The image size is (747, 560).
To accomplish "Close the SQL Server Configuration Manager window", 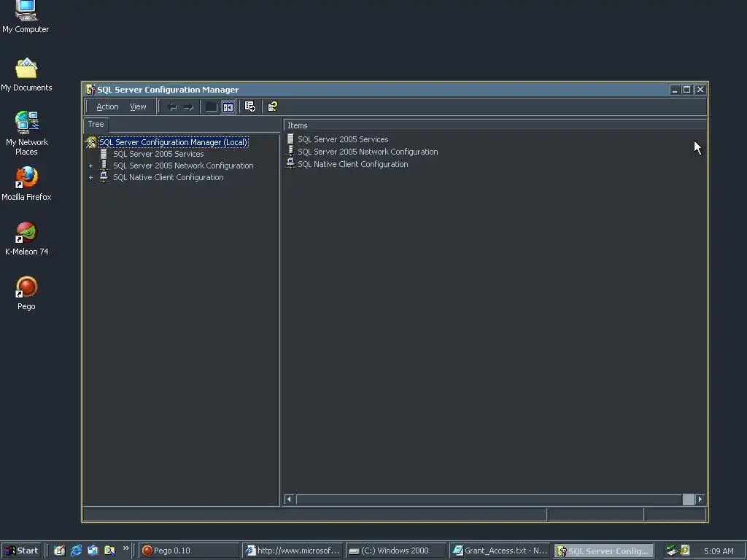I will (x=700, y=90).
